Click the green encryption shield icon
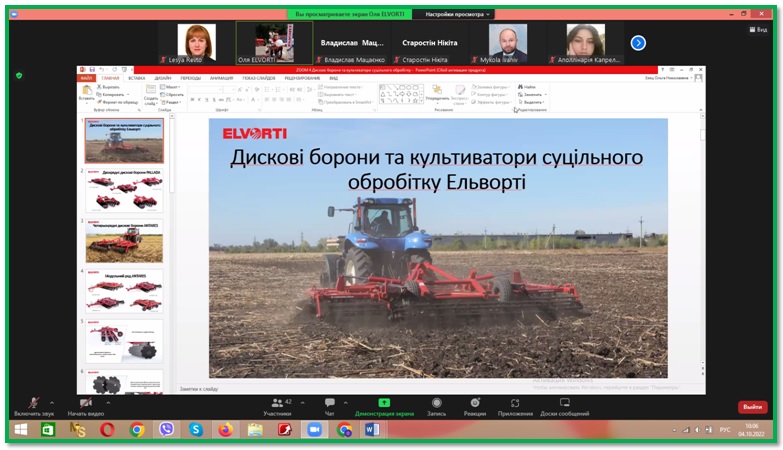Image resolution: width=783 pixels, height=450 pixels. [x=19, y=76]
